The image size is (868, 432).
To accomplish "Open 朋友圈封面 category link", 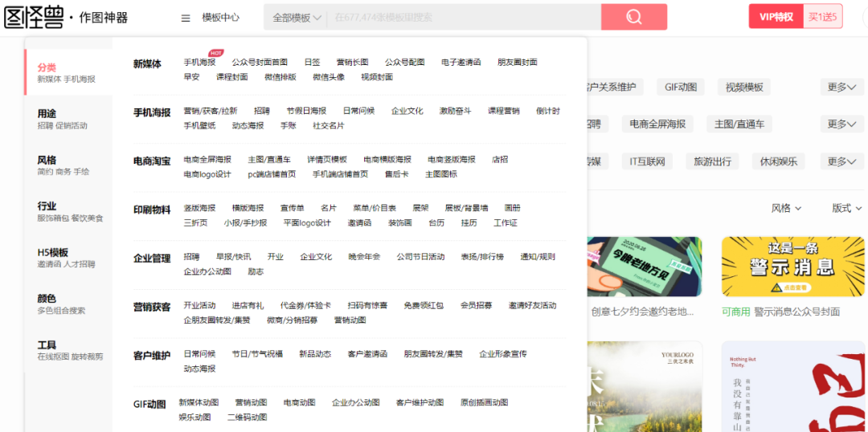I will coord(518,62).
